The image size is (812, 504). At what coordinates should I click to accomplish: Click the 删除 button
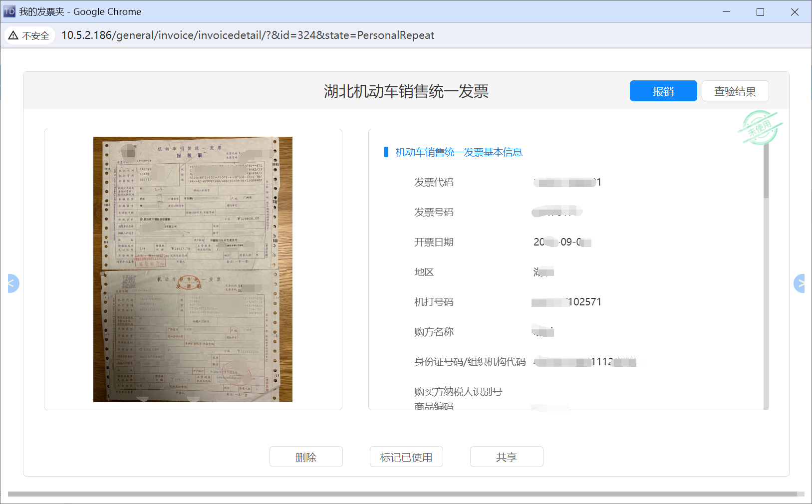tap(306, 457)
